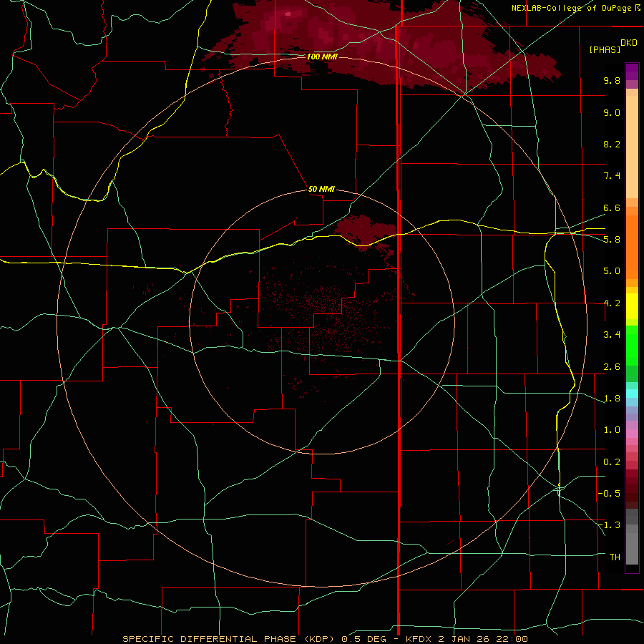Screen dimensions: 644x644
Task: Click the gray band at the color bar bottom
Action: click(x=632, y=537)
